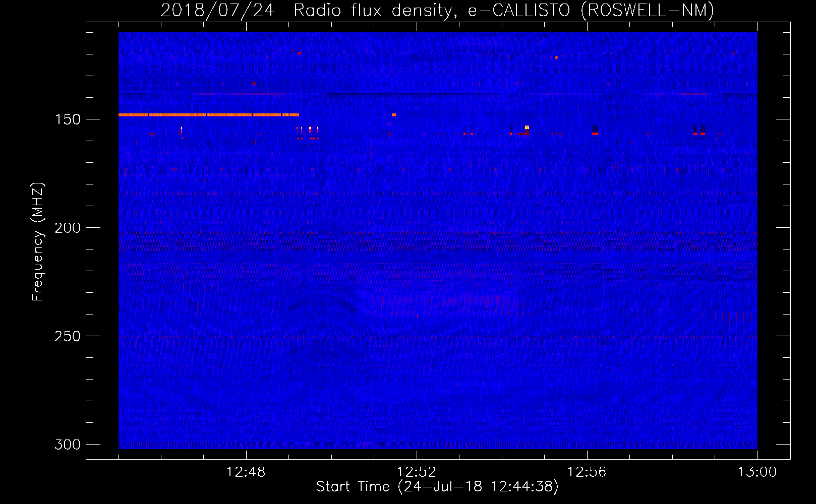
Task: Select the 150 frequency tick label
Action: 68,119
